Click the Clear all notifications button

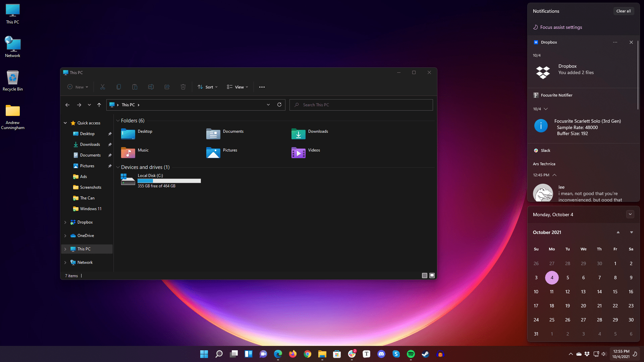623,11
